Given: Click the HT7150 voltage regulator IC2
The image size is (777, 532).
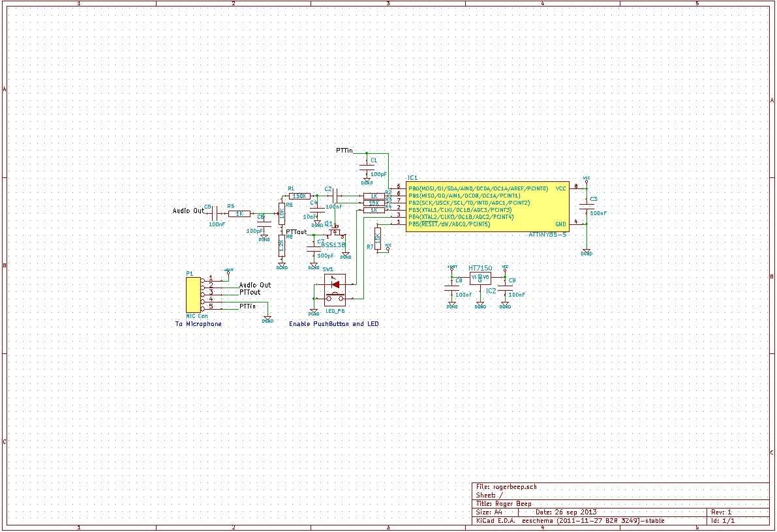Looking at the screenshot, I should coord(480,278).
